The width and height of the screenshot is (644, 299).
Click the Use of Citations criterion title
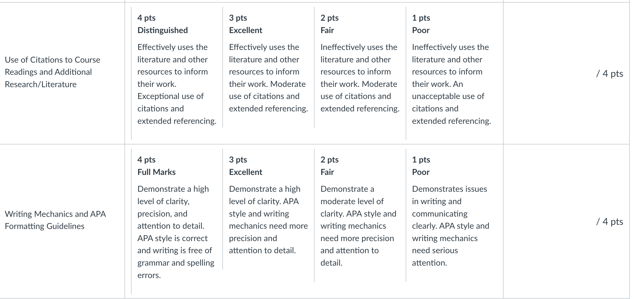click(x=53, y=72)
